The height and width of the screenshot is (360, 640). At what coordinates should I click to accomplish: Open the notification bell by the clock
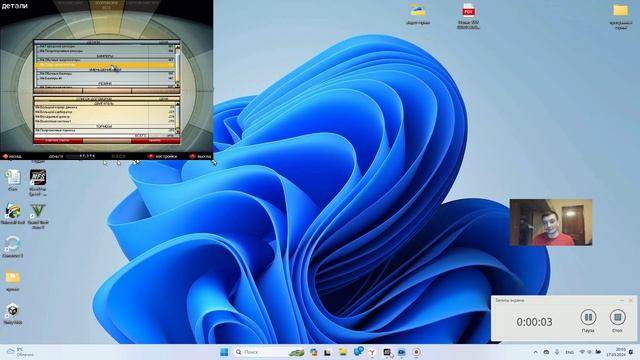tap(631, 352)
